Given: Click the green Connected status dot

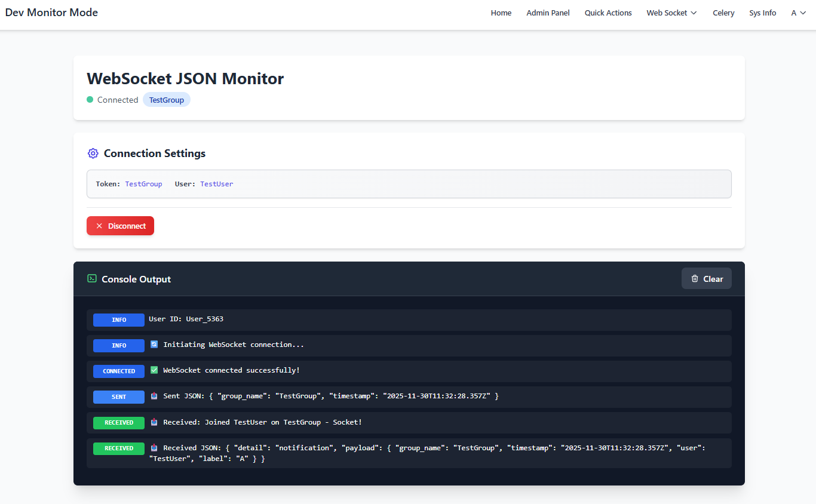Looking at the screenshot, I should click(x=89, y=100).
